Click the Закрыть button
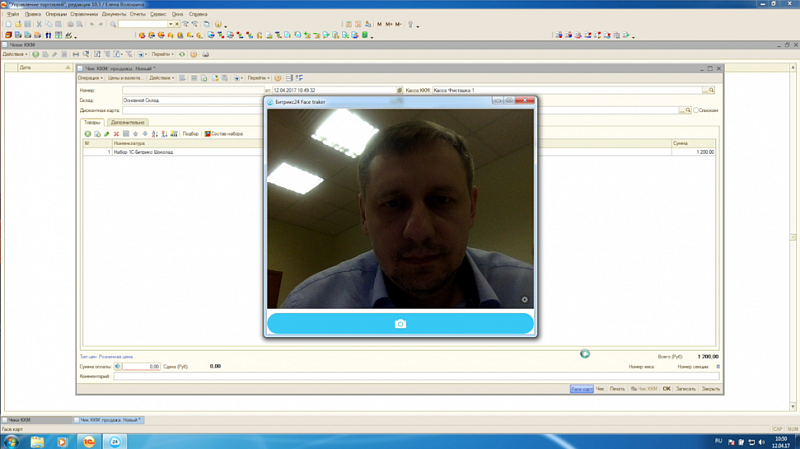Screen dimensions: 800x449 click(x=710, y=389)
